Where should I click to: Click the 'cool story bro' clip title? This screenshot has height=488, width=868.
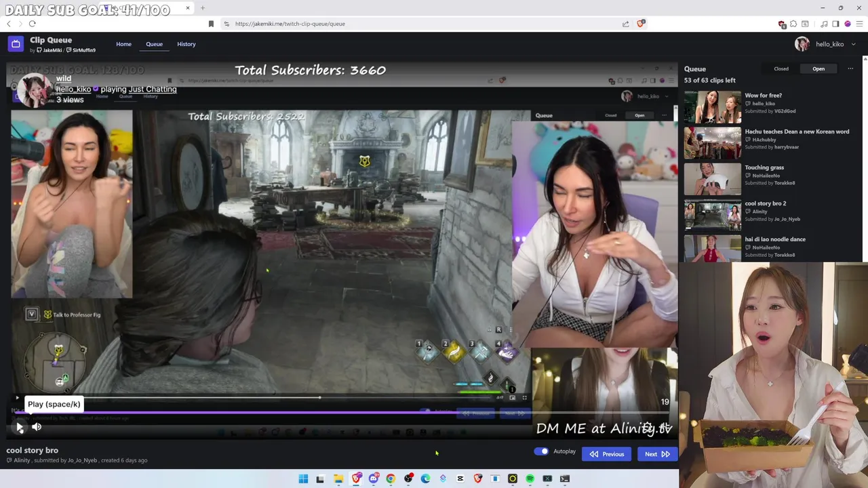33,450
